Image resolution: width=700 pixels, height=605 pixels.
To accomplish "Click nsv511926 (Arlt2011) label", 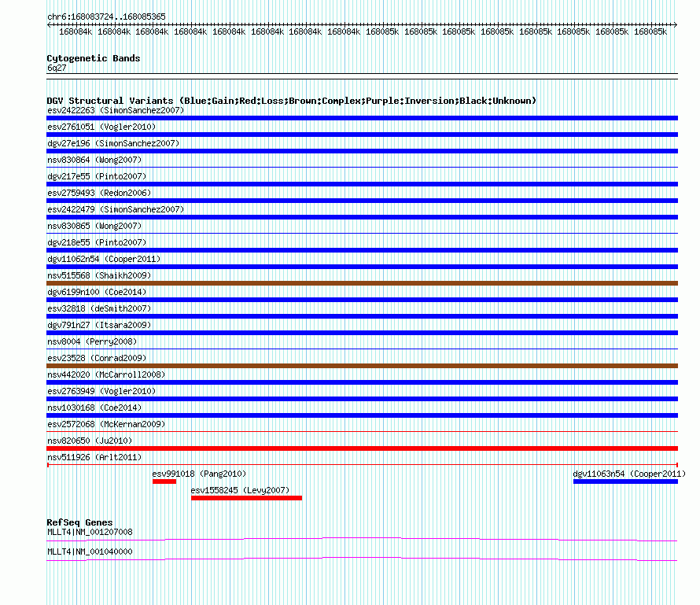I will (94, 457).
